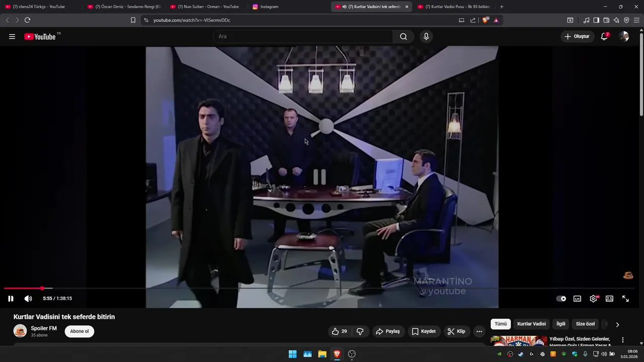Toggle subtitles/captions on the player
Viewport: 644px width, 362px height.
click(x=577, y=299)
